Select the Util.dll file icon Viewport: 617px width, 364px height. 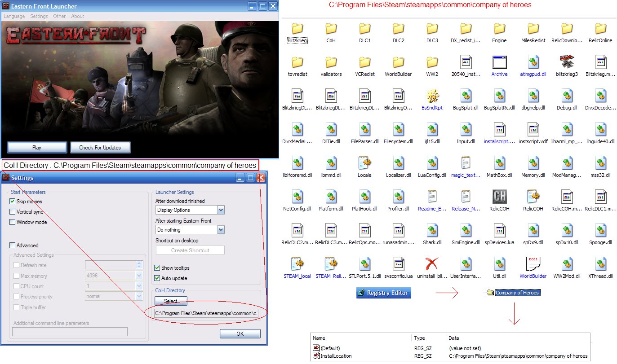(x=500, y=264)
